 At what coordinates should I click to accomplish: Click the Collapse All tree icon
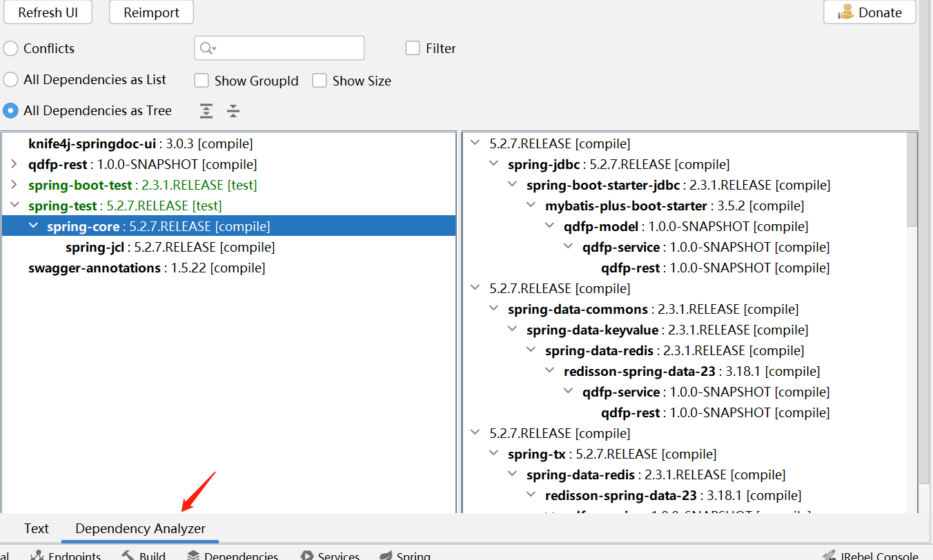(x=233, y=111)
